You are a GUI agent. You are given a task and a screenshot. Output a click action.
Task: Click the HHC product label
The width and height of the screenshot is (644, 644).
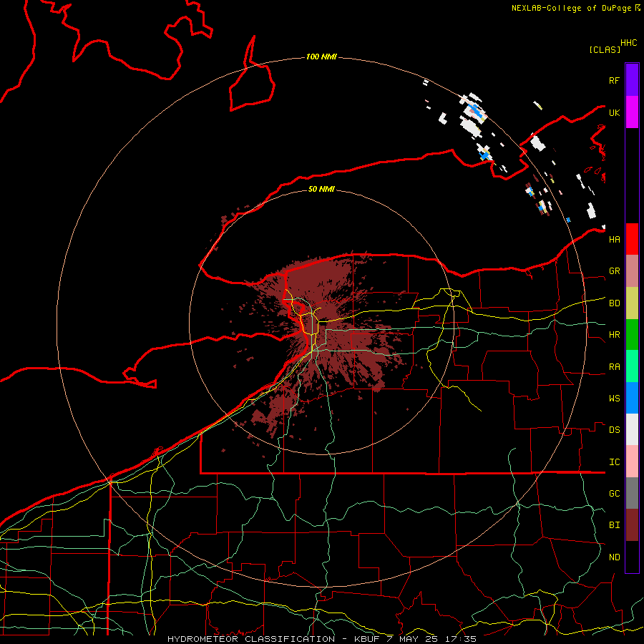[x=628, y=43]
